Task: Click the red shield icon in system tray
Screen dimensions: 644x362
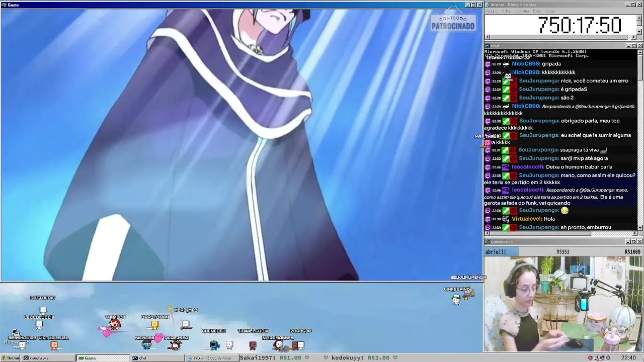Action: click(590, 358)
